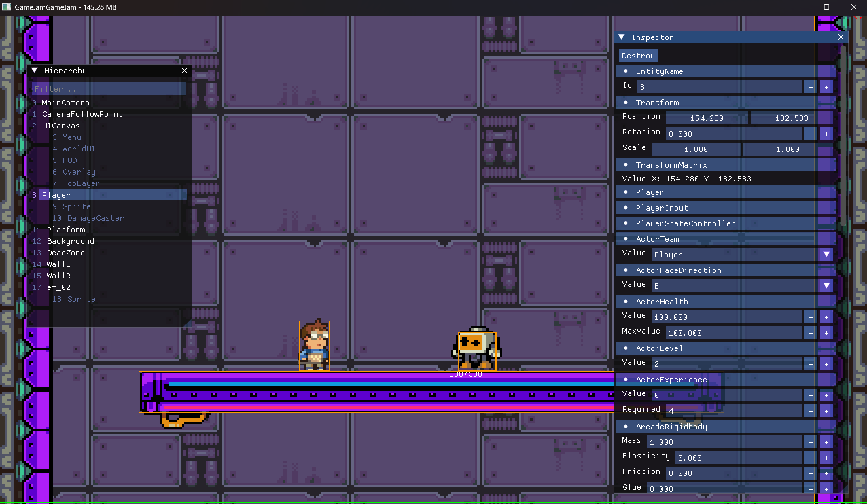Close the Hierarchy panel
Viewport: 867px width, 504px height.
click(184, 71)
